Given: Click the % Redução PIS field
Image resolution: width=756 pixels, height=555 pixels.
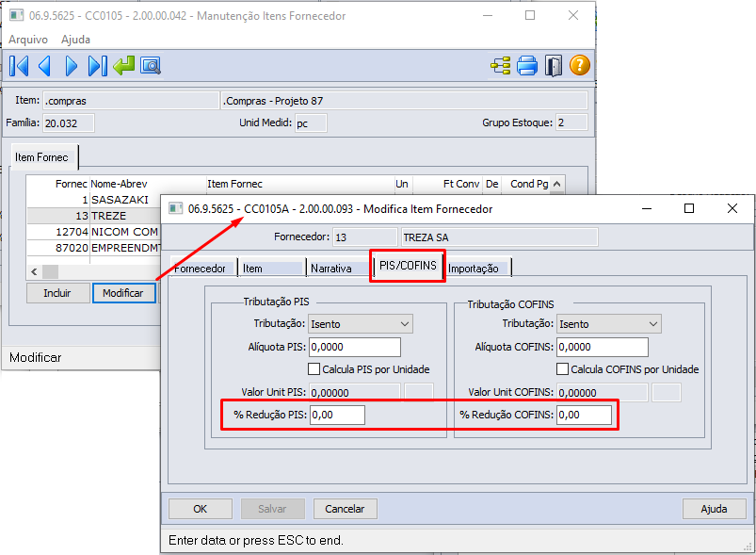Looking at the screenshot, I should click(x=336, y=415).
